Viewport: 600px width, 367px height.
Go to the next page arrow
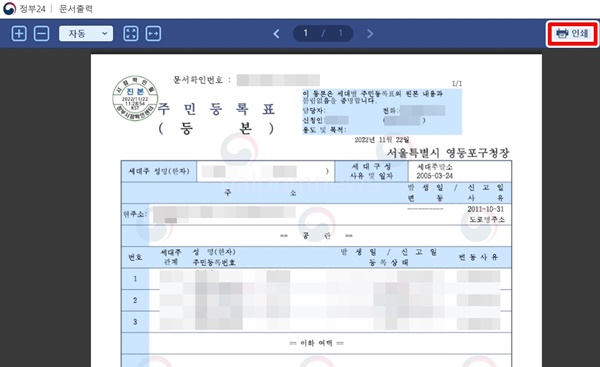click(370, 34)
